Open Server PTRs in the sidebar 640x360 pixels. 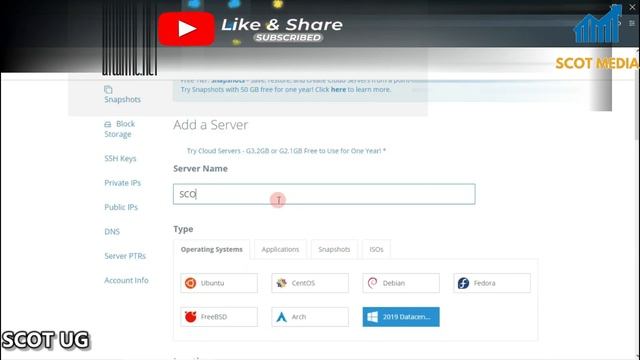point(125,256)
